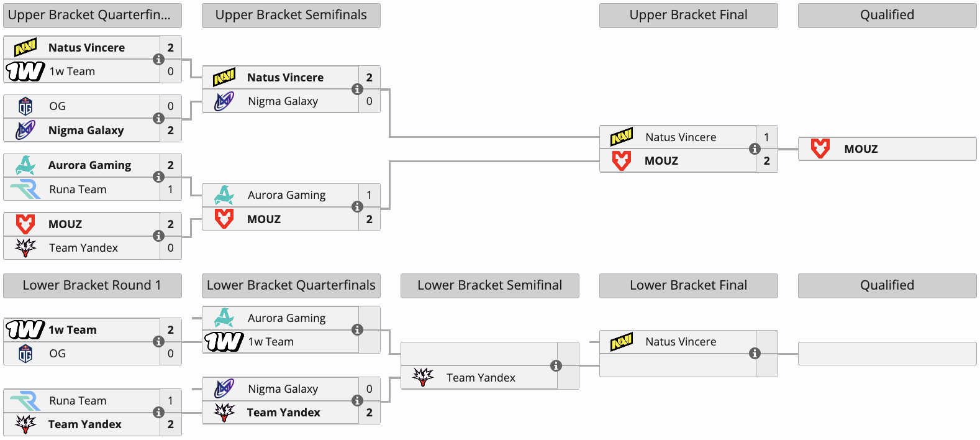View details of Aurora Gaming vs MOUZ semifinal
The height and width of the screenshot is (440, 980).
tap(357, 206)
